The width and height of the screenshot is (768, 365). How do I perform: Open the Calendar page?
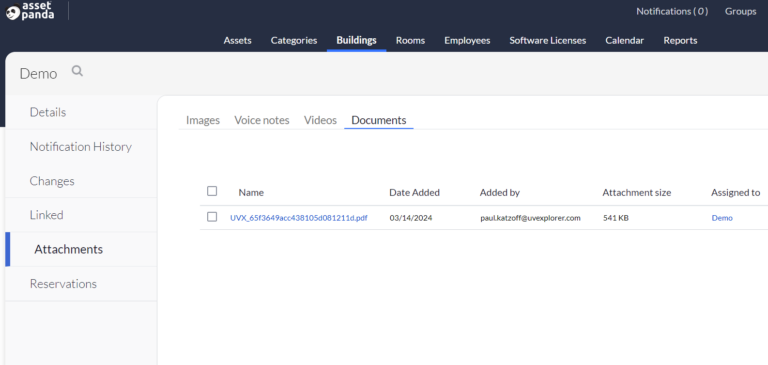[624, 41]
